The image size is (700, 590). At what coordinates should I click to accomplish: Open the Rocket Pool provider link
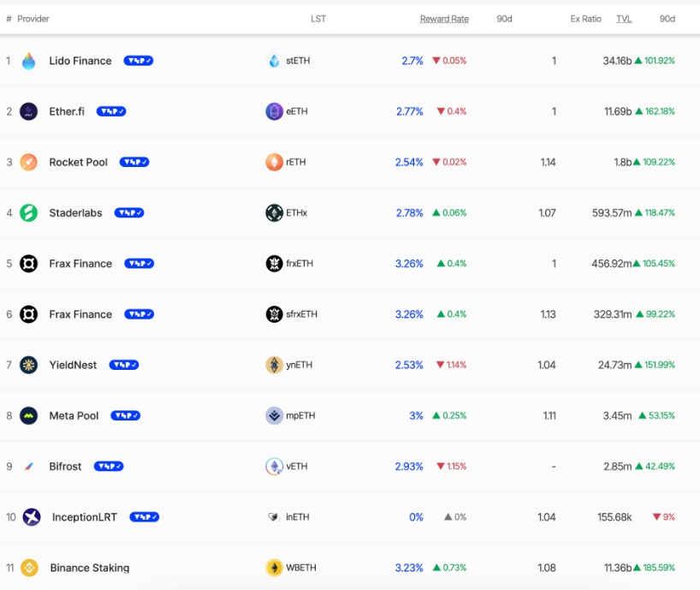point(78,162)
